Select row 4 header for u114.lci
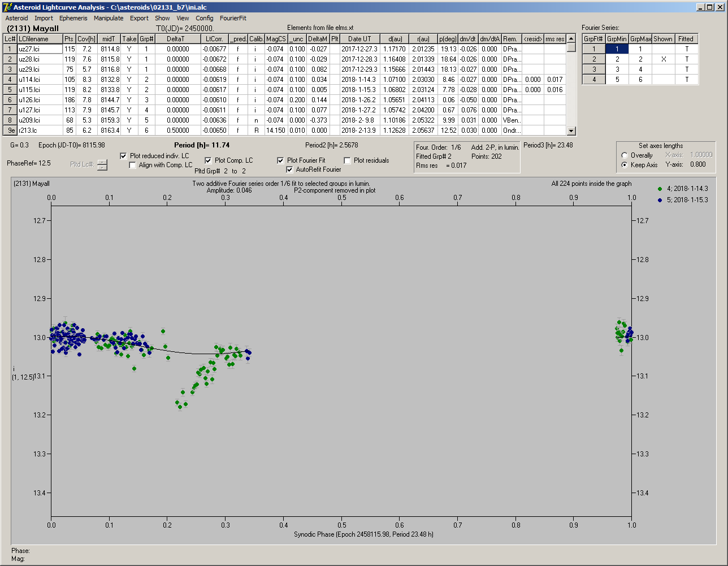Viewport: 728px width, 566px height. [10, 80]
